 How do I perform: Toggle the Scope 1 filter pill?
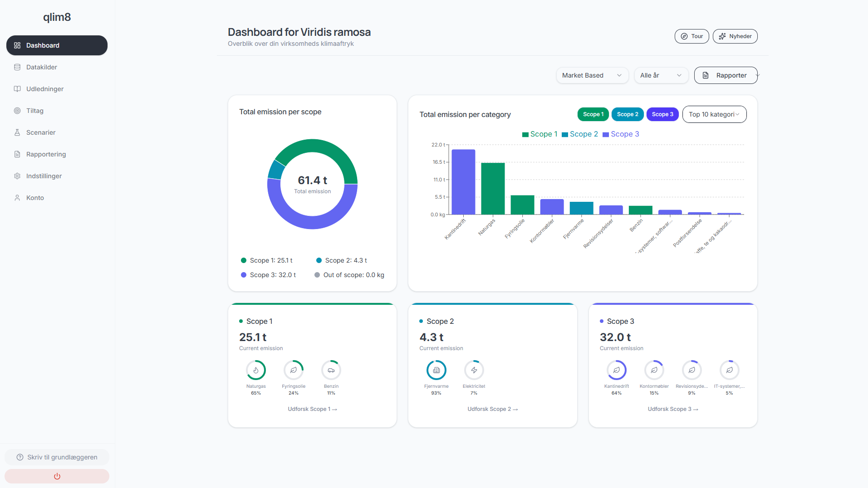[x=593, y=114]
